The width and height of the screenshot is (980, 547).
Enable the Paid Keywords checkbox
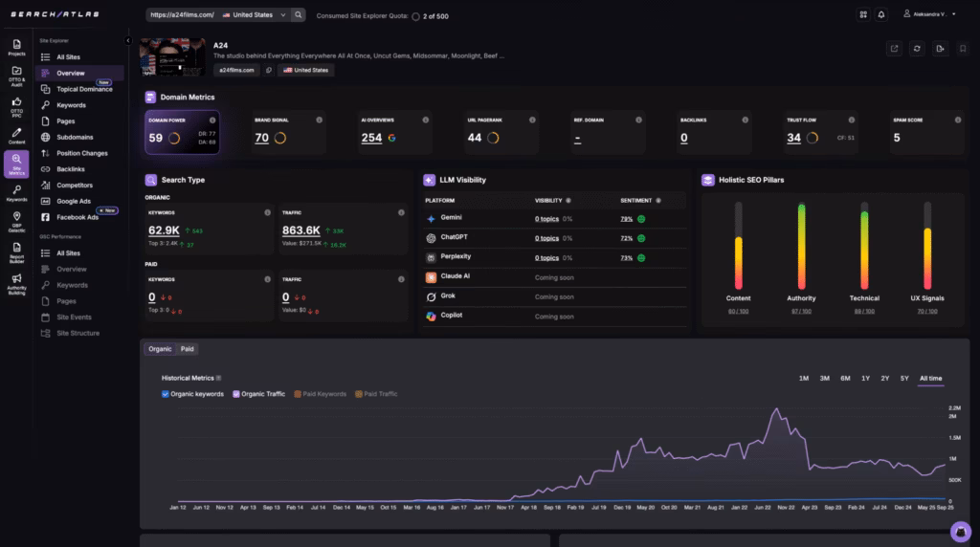(299, 394)
